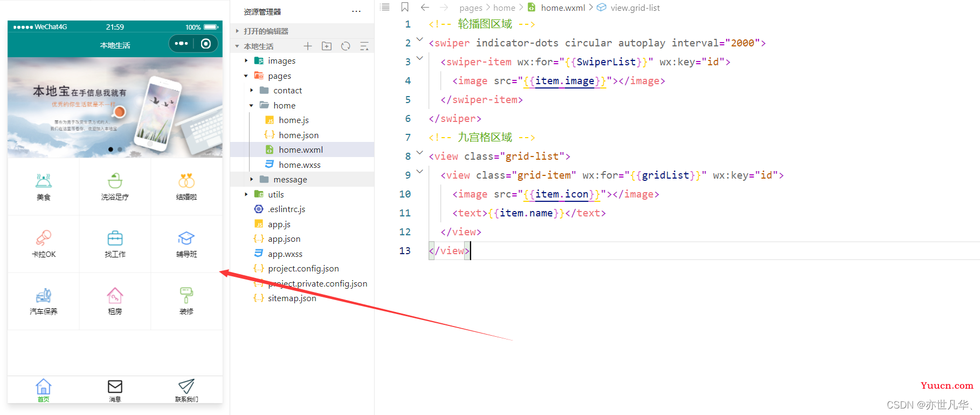Screen dimensions: 980x415
Task: Expand the 打开的编辑器 section
Action: tap(302, 31)
